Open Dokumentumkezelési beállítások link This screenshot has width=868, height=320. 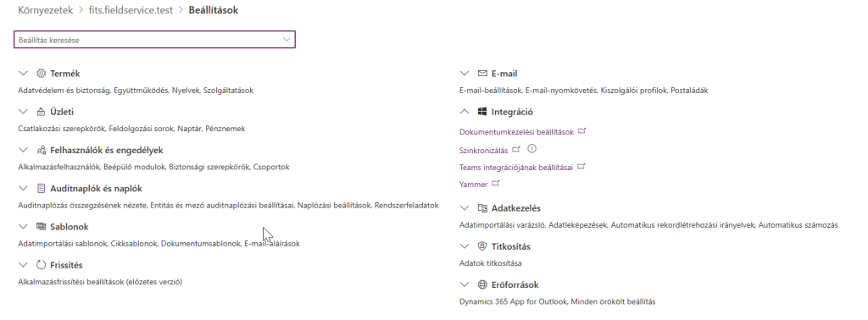coord(516,132)
